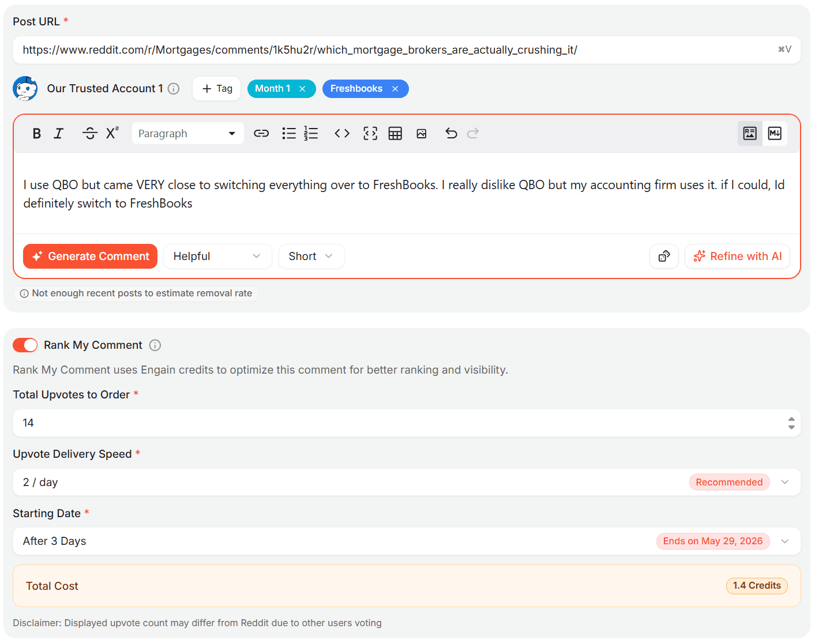Insert an image into the comment

(422, 134)
